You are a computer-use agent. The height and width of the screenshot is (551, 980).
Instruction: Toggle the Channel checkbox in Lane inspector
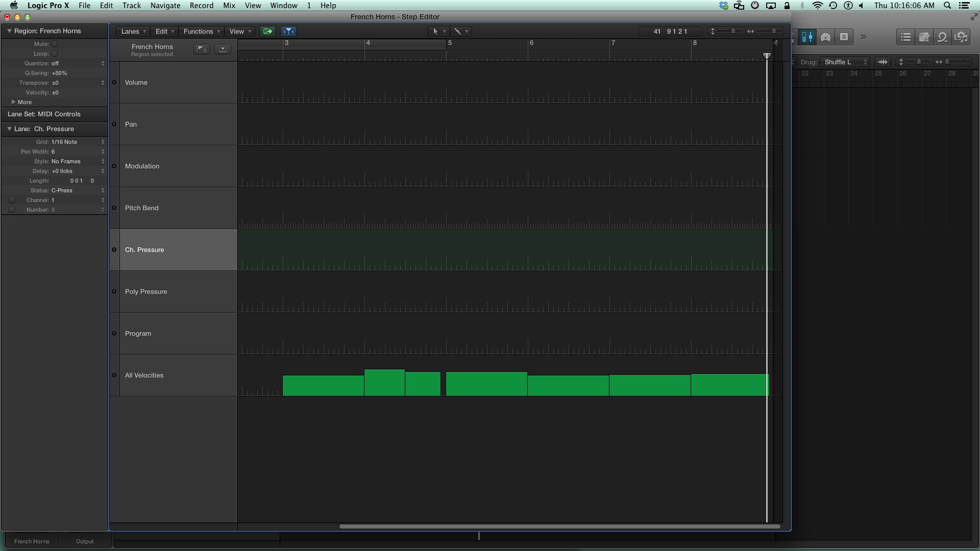12,200
